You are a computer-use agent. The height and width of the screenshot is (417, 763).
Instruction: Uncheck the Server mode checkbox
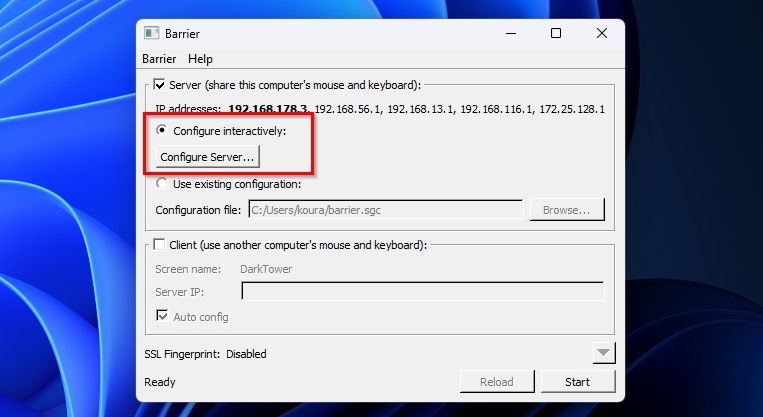click(159, 85)
